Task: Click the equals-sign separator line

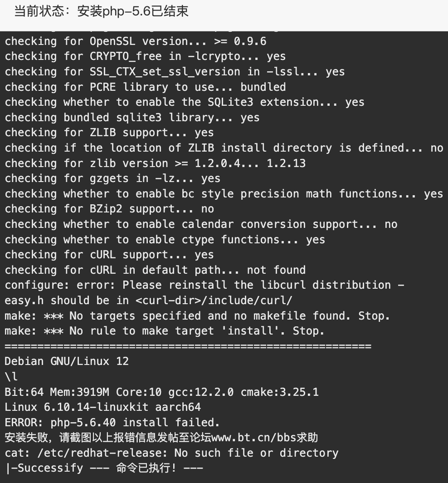Action: coord(188,346)
